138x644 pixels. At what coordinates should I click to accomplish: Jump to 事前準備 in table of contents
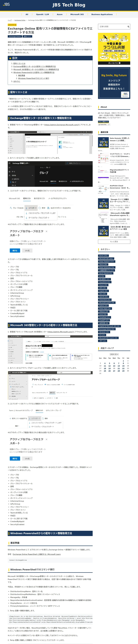21,75
